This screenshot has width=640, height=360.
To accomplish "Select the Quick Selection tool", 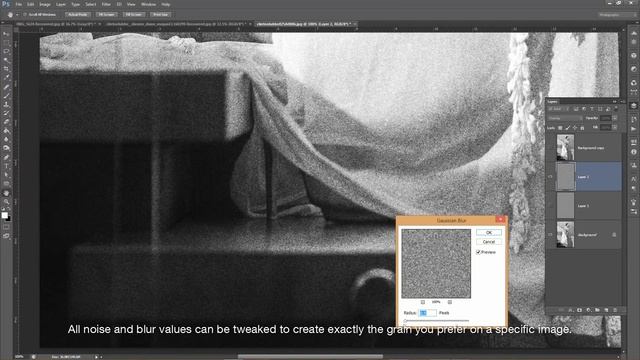I will (x=6, y=60).
